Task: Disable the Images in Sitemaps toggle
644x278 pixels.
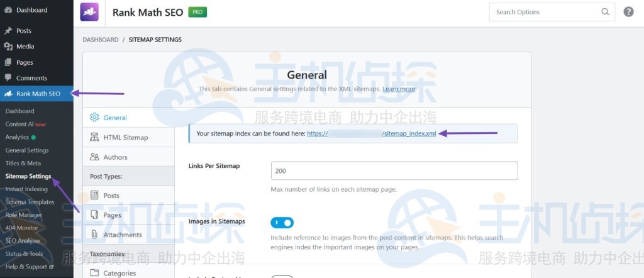Action: click(282, 223)
